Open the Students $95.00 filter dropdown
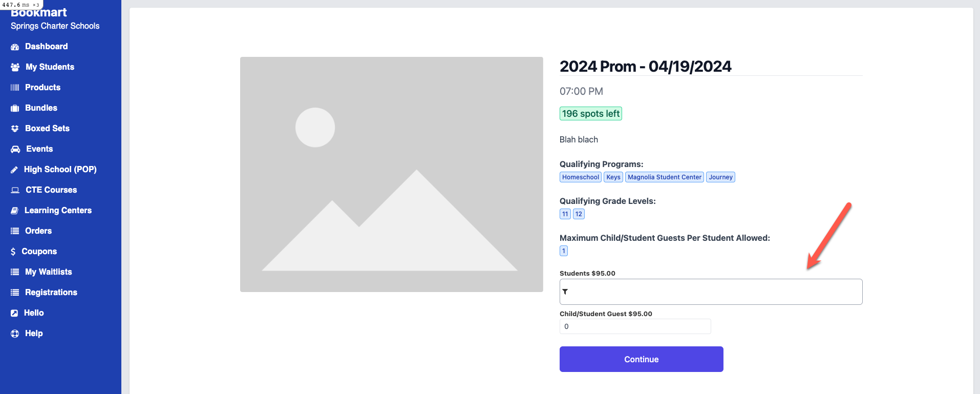The height and width of the screenshot is (394, 980). [711, 292]
